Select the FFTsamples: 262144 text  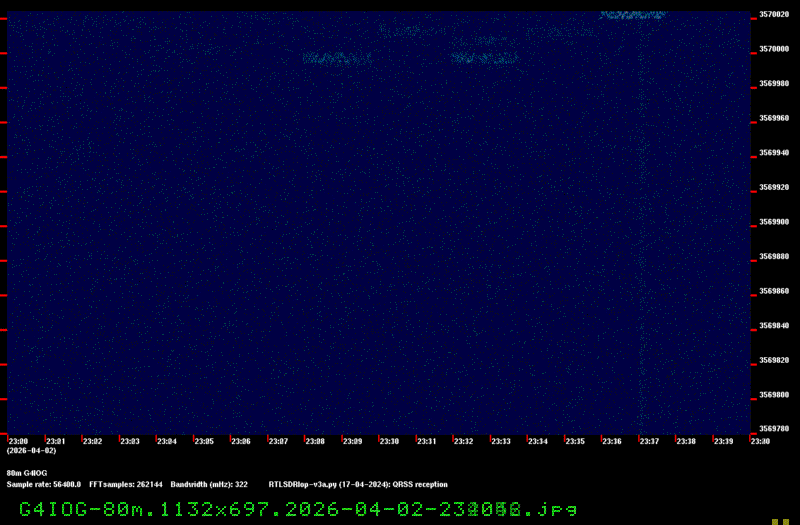point(126,484)
